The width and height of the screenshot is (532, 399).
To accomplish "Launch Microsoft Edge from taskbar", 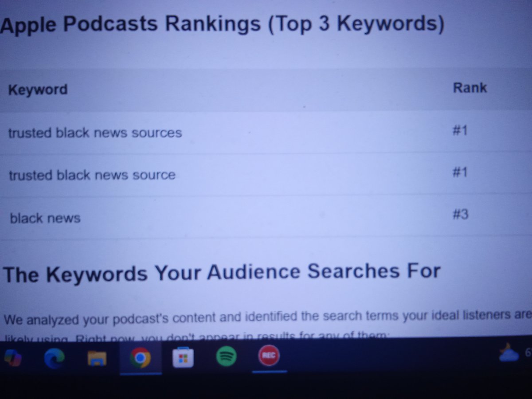I will [55, 357].
